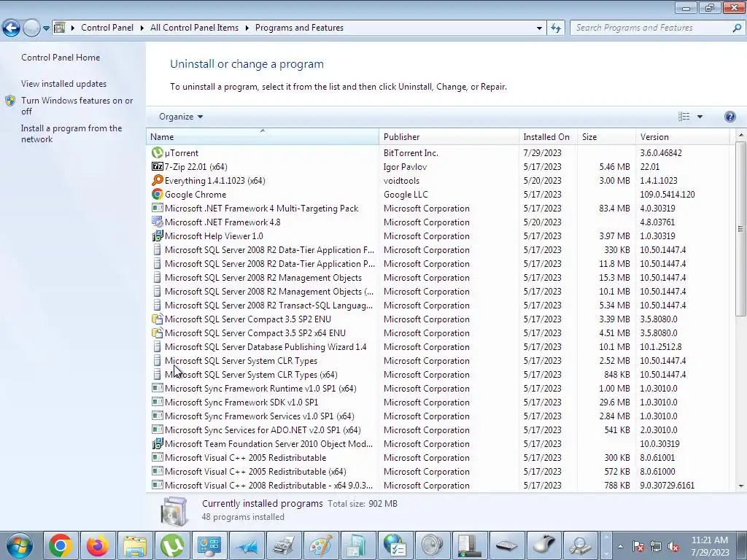Screen dimensions: 747x560
Task: Select the Google Chrome entry icon in the list
Action: [157, 194]
